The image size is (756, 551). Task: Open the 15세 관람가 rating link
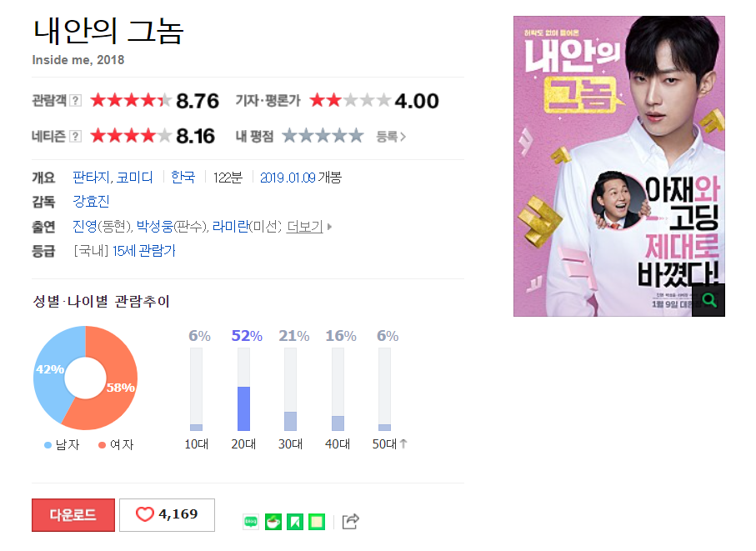click(144, 251)
